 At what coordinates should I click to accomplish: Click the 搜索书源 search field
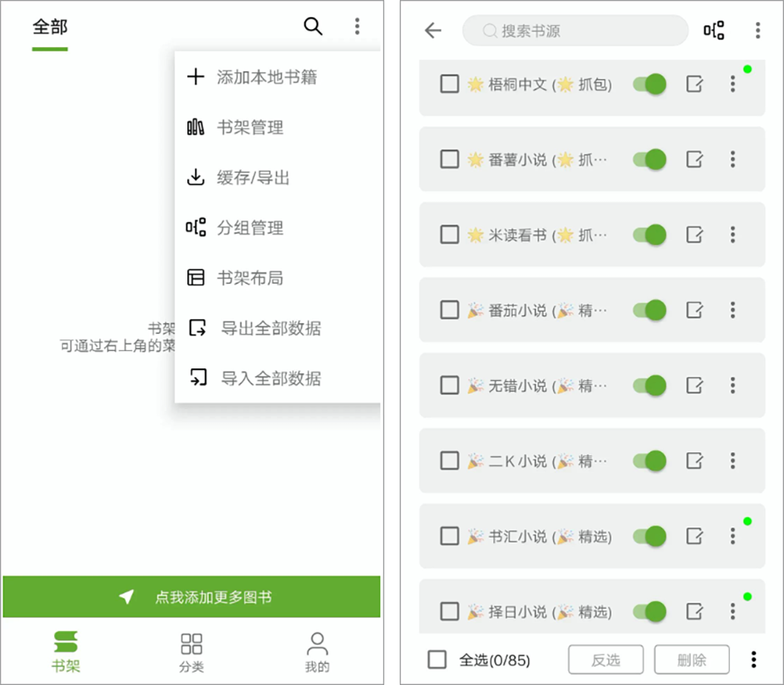coord(575,31)
